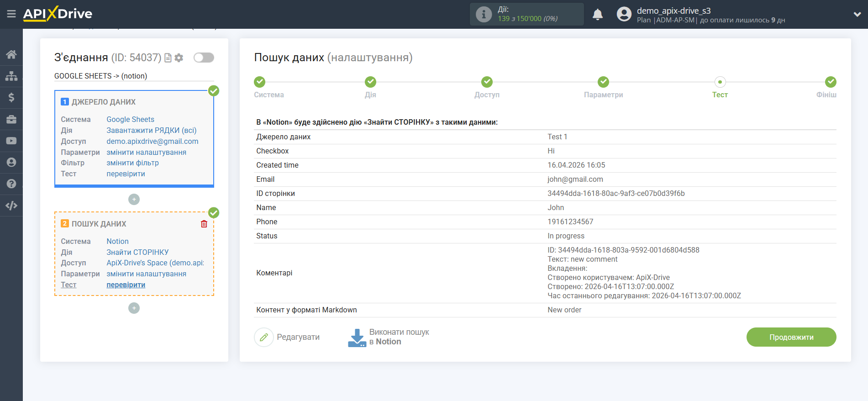Click 'Знайти СТОРІНКУ' action link
Viewport: 868px width, 401px height.
[137, 252]
